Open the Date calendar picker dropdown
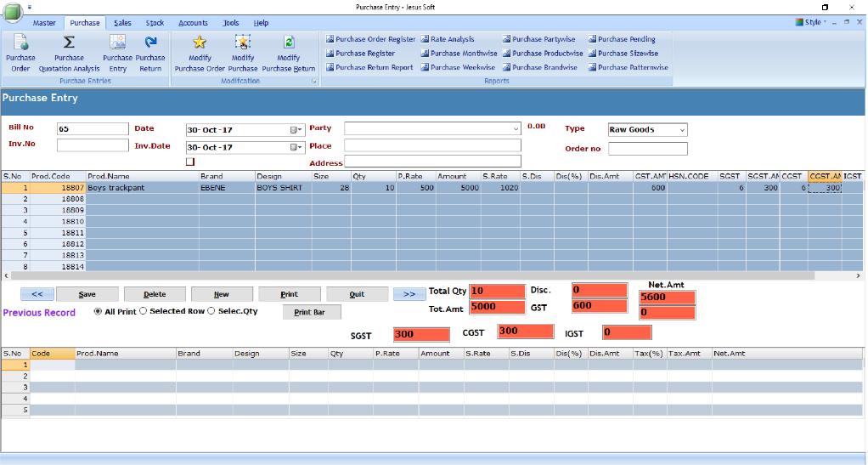Viewport: 868px width, 465px height. 296,130
